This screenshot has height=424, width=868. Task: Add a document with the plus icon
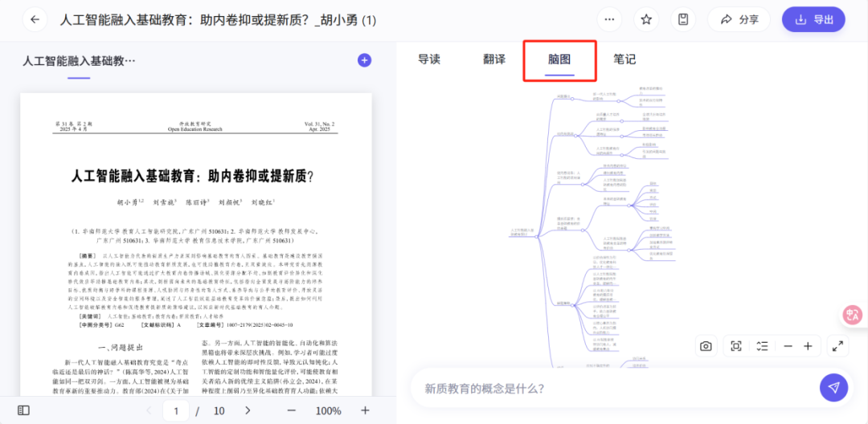tap(364, 60)
